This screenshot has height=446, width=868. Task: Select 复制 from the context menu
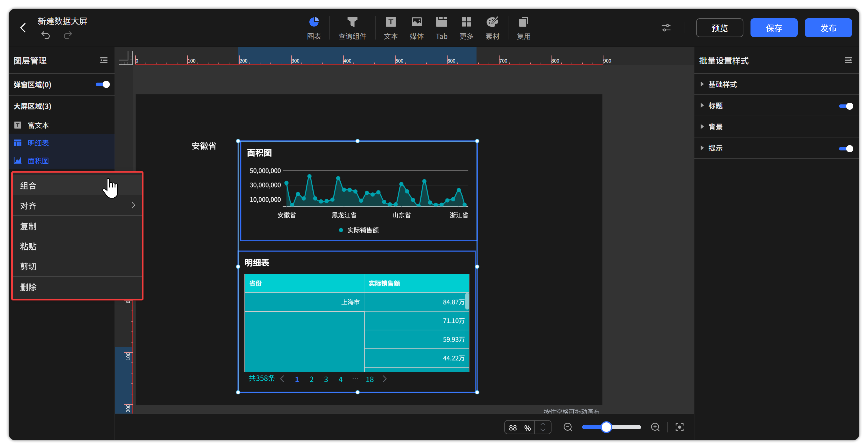[x=77, y=226]
